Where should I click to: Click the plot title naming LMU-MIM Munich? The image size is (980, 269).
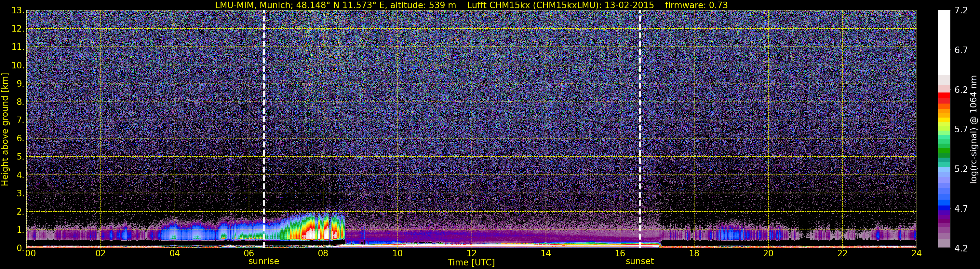pos(471,5)
